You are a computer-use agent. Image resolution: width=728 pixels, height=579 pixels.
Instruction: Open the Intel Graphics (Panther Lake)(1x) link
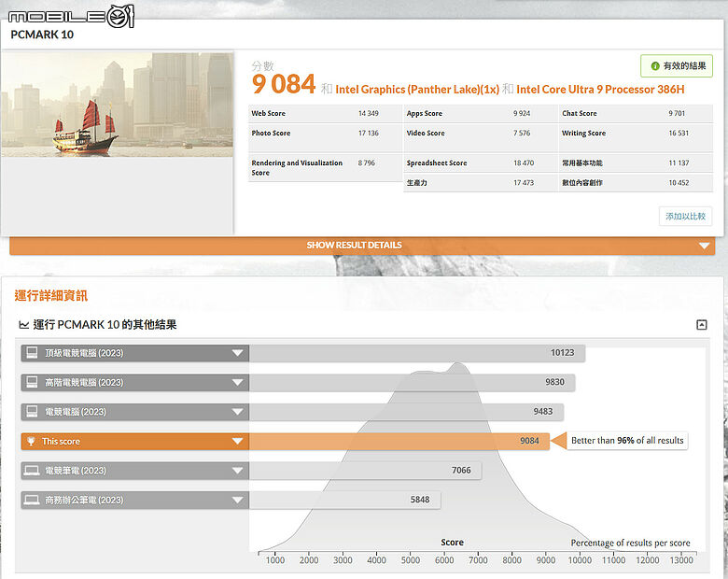tap(417, 90)
